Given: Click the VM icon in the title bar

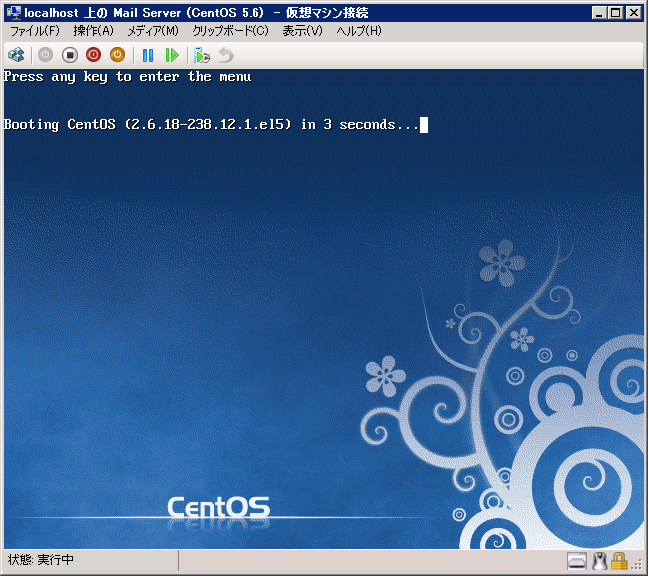Looking at the screenshot, I should click(14, 13).
